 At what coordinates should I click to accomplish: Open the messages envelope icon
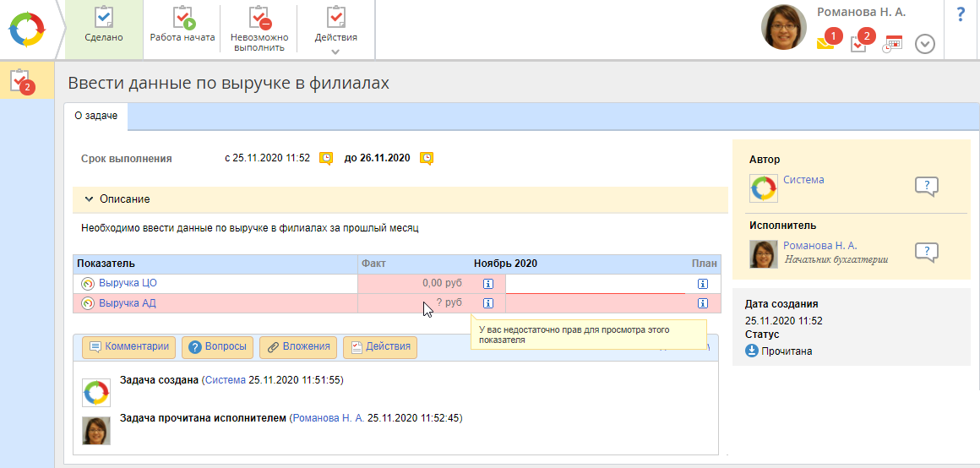[x=825, y=44]
